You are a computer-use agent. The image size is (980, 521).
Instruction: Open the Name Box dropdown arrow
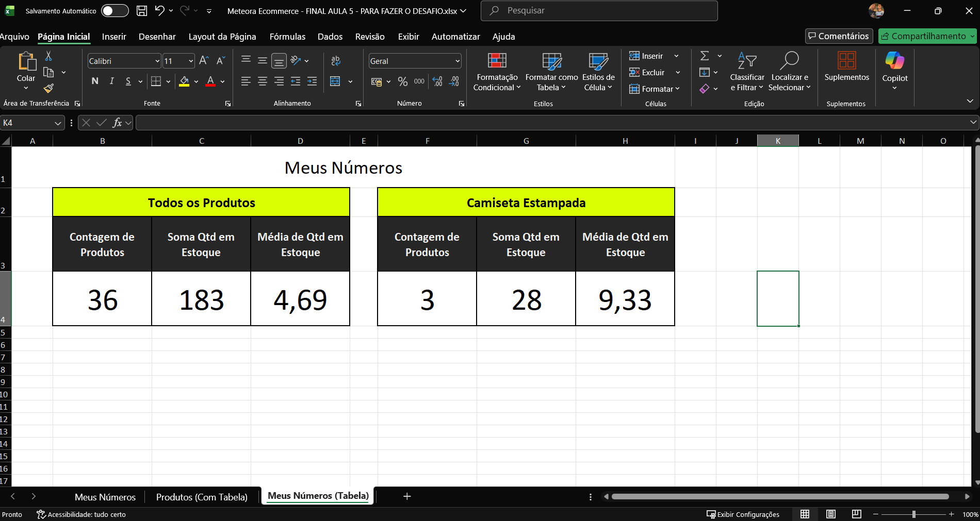tap(58, 123)
